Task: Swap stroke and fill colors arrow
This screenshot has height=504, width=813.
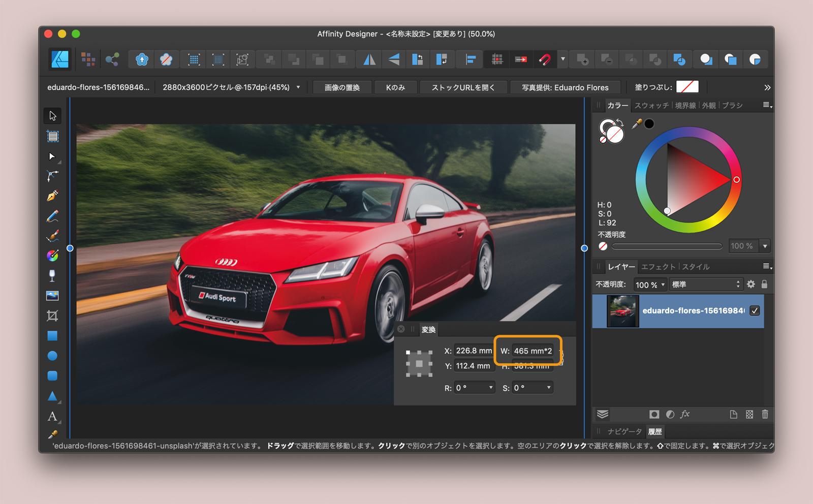Action: tap(620, 122)
